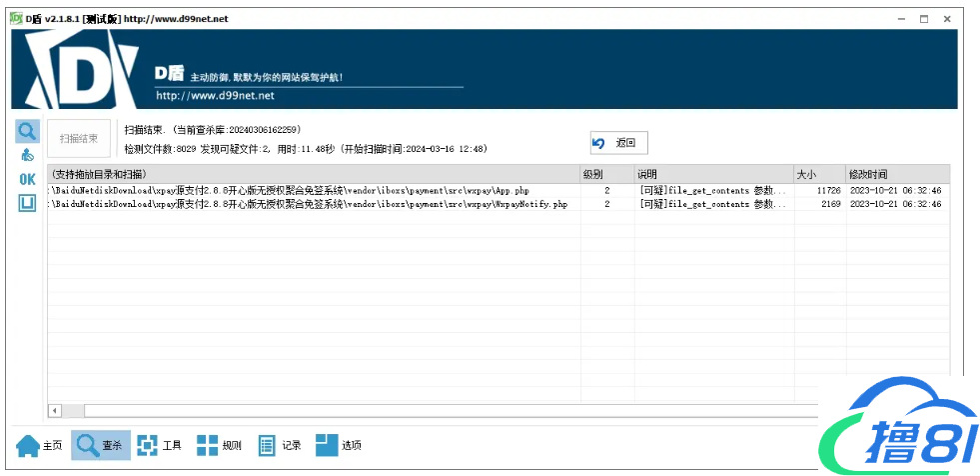
Task: Open the 工具 tools tab
Action: [160, 445]
